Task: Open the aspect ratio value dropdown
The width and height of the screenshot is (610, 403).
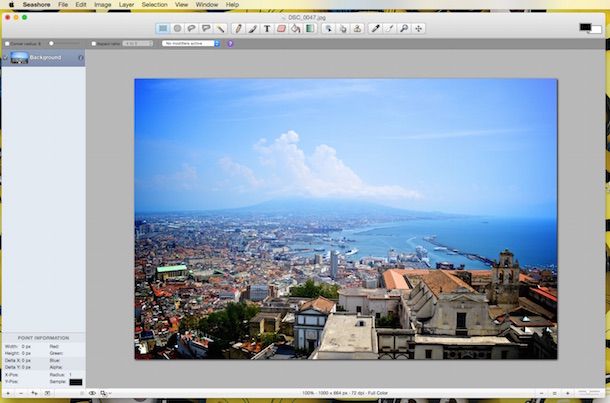Action: (138, 44)
